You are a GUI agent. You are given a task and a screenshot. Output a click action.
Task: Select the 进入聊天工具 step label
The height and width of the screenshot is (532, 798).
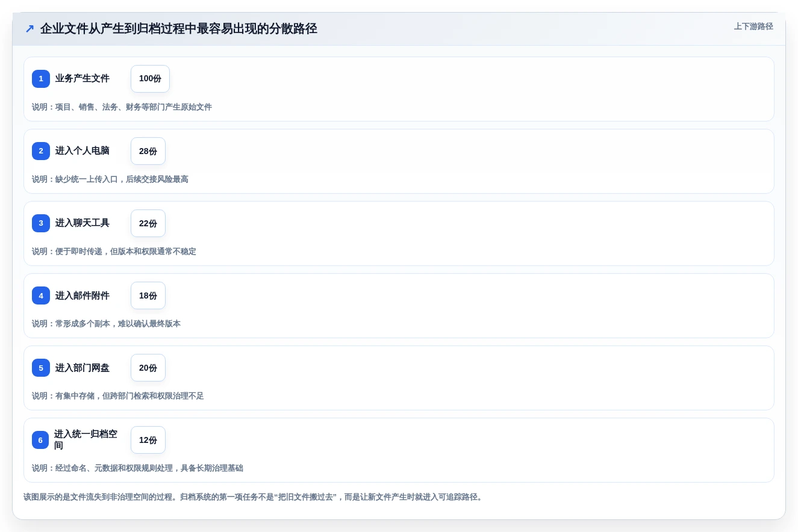(83, 223)
